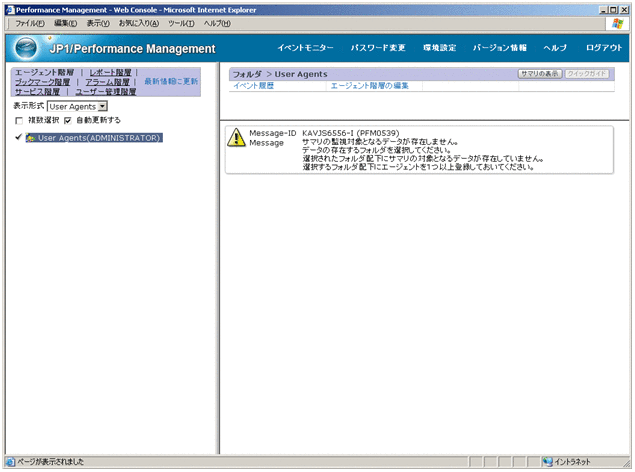Click ログアウト to log out
This screenshot has width=635, height=472.
coord(604,48)
